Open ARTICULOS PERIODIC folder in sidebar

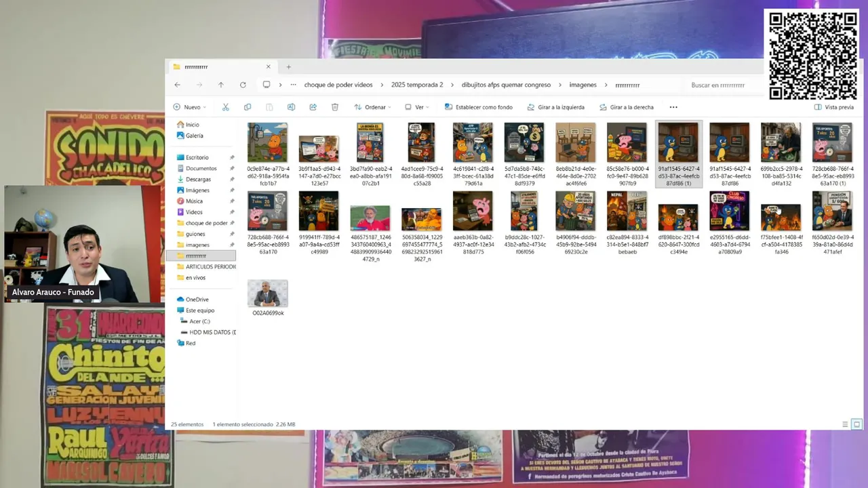point(205,266)
